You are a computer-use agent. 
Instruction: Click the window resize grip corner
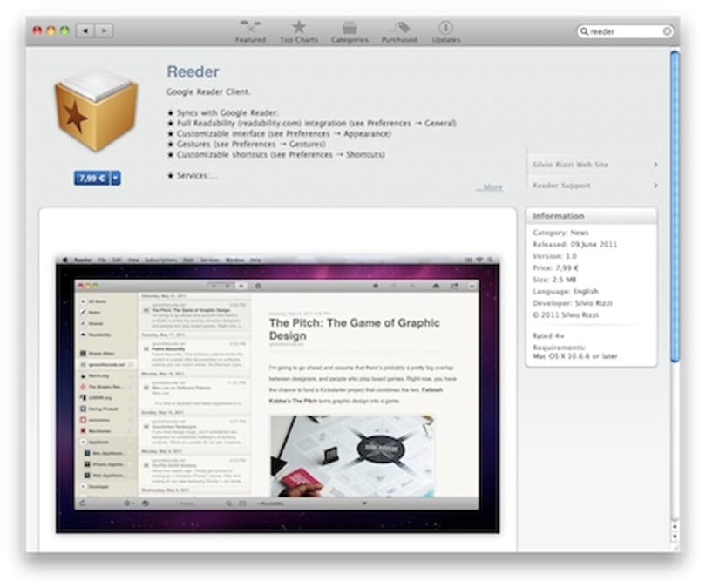675,548
